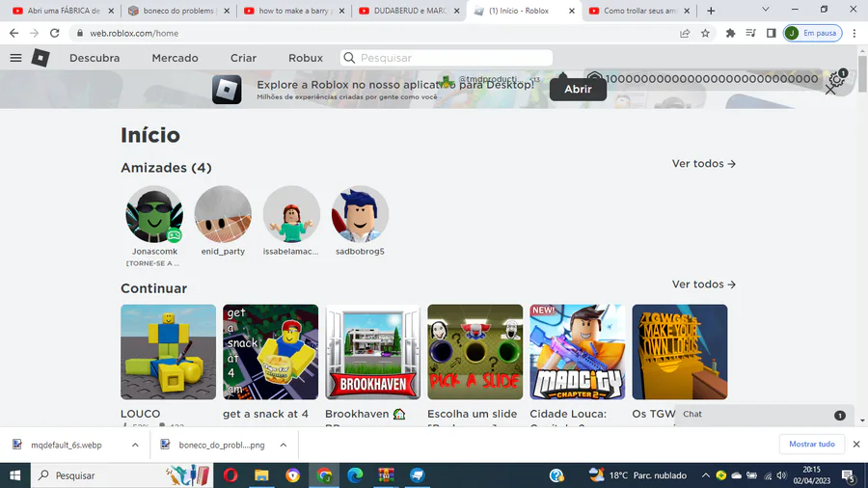
Task: Focus the Roblox Pesquisar search field
Action: 447,58
